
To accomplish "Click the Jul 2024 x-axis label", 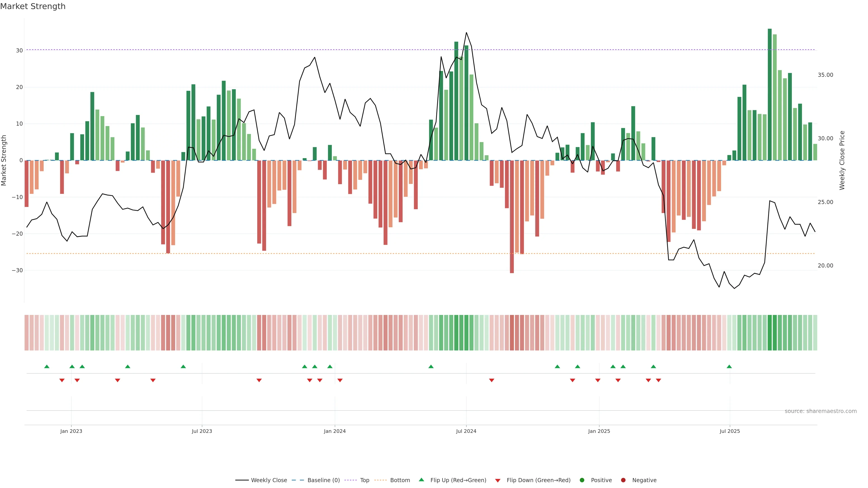I will 466,431.
